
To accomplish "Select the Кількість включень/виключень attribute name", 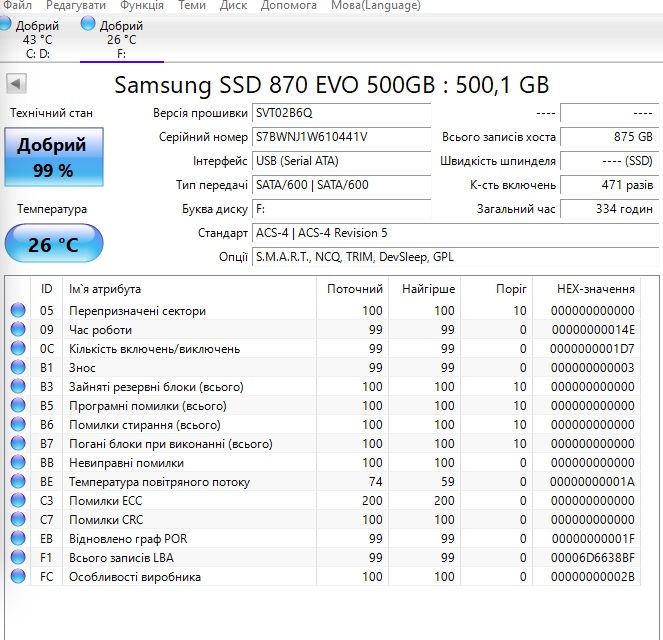I will click(154, 349).
